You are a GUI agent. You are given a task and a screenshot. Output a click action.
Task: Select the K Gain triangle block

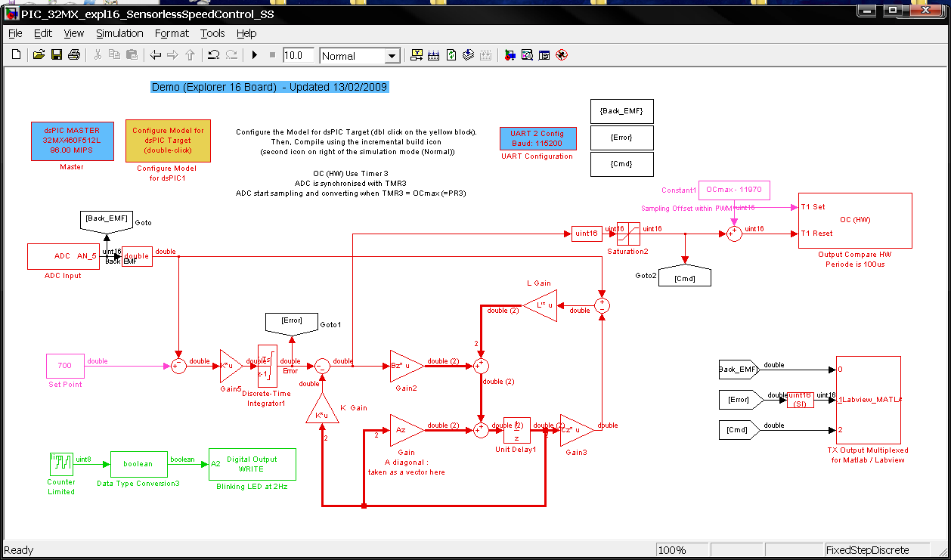pos(323,411)
